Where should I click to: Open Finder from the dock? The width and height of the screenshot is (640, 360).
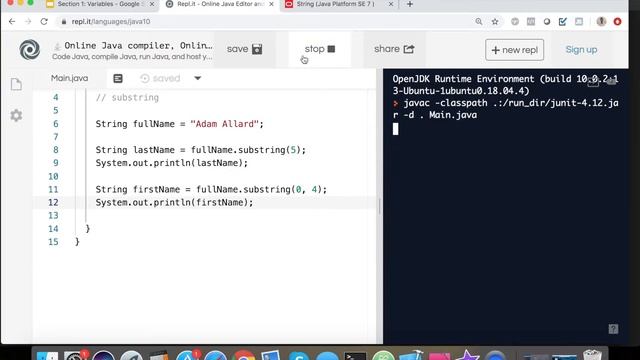(47, 355)
